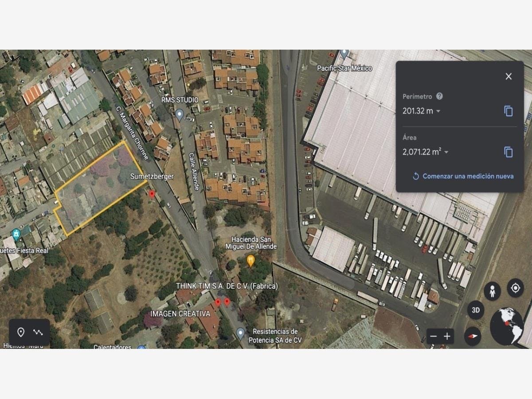Show help for Perímetro
532x399 pixels.
[x=439, y=96]
